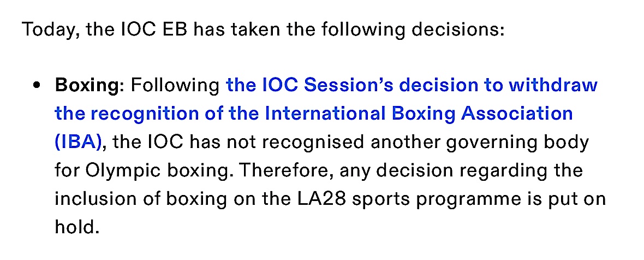Click the bold "Boxing:" label
The width and height of the screenshot is (644, 260).
point(90,86)
